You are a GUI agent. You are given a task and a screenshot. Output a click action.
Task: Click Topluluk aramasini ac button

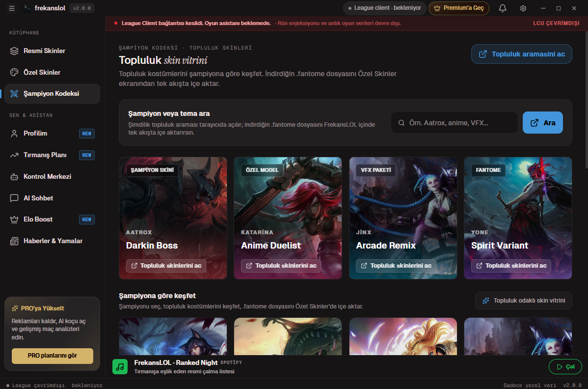pyautogui.click(x=522, y=54)
